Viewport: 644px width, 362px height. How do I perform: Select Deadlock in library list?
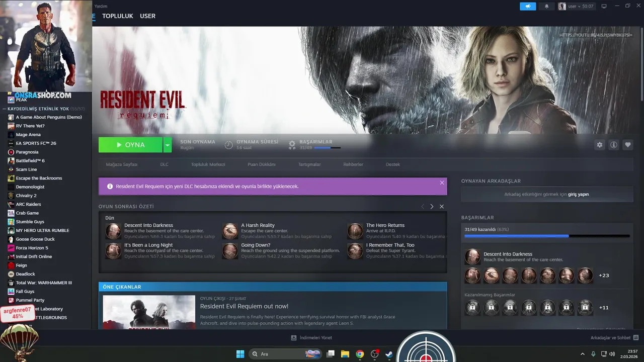(x=25, y=274)
